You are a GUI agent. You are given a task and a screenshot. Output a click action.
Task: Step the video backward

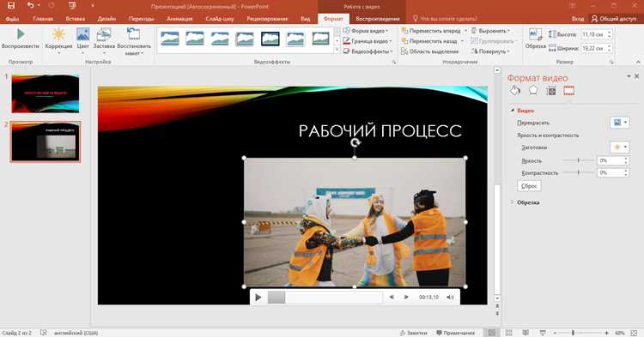[x=392, y=298]
